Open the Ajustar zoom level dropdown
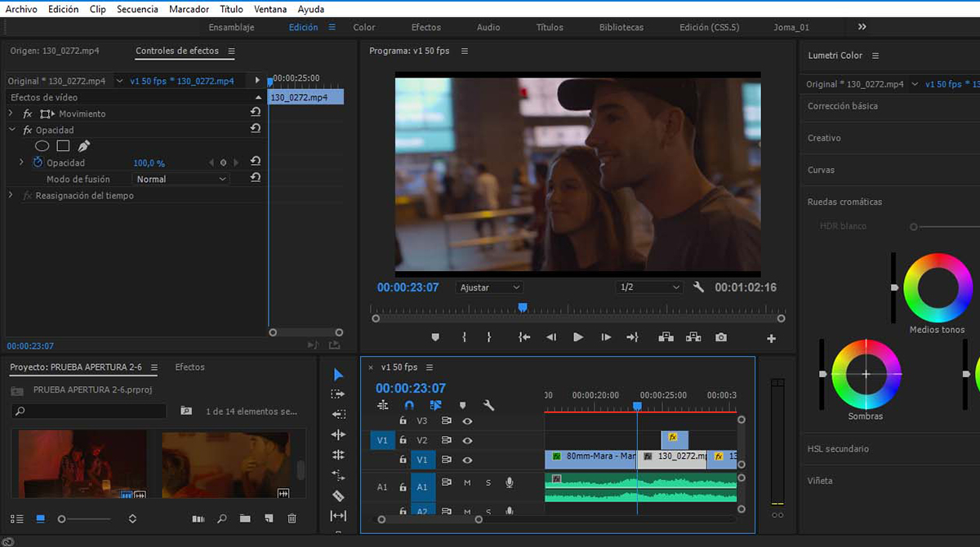Image resolution: width=980 pixels, height=547 pixels. [x=488, y=287]
